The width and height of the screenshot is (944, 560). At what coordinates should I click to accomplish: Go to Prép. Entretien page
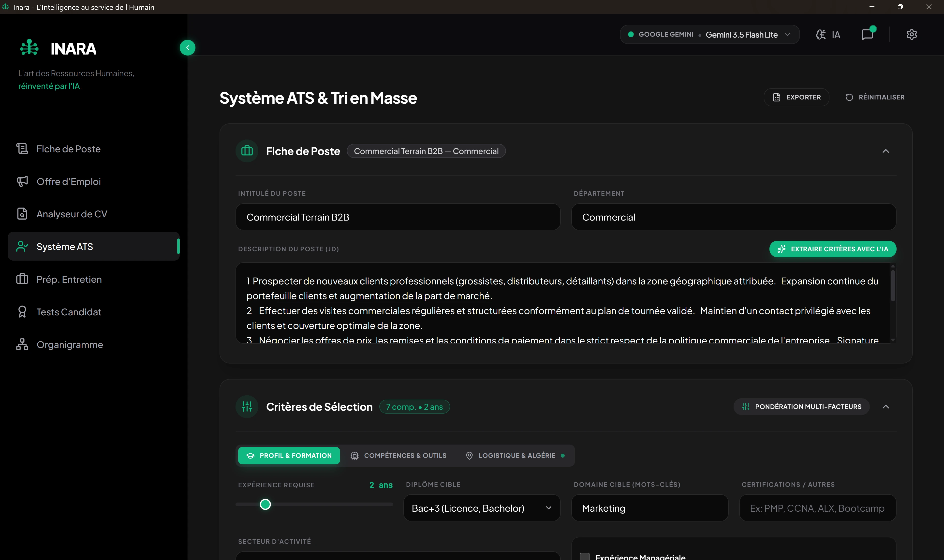(x=94, y=279)
